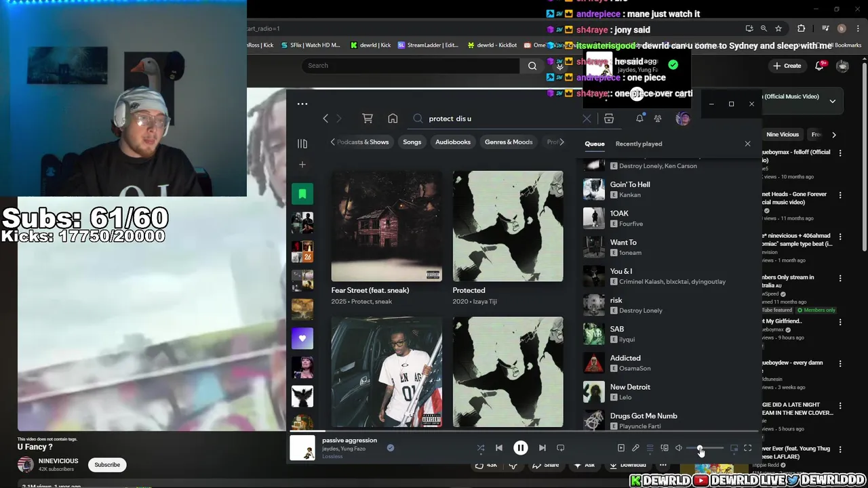Skip to previous track
868x488 pixels.
coord(499,448)
